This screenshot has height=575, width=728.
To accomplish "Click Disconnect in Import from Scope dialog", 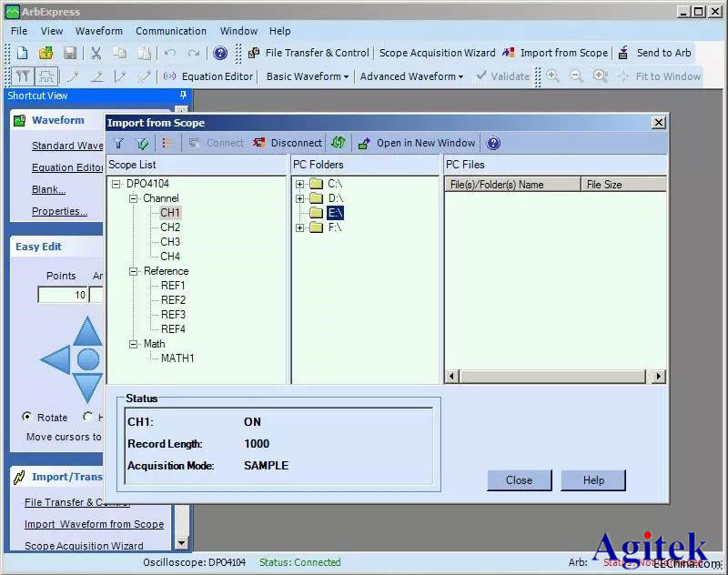I will 288,143.
